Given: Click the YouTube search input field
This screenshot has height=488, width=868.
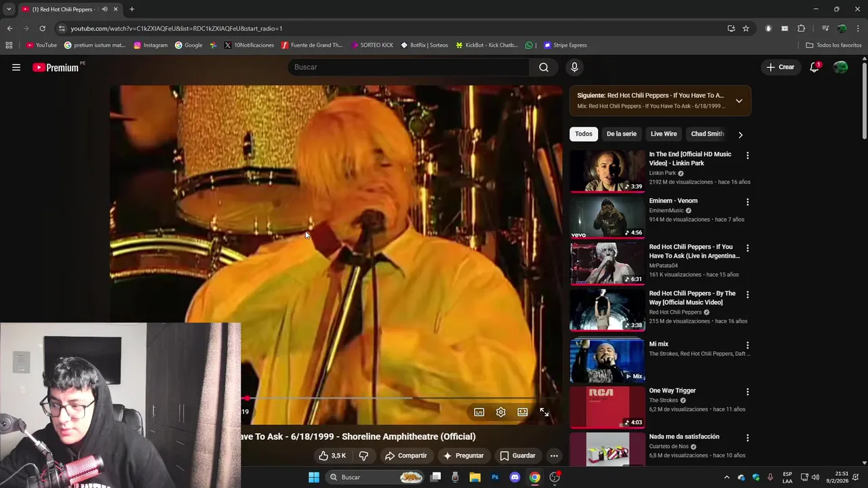Looking at the screenshot, I should pyautogui.click(x=410, y=67).
